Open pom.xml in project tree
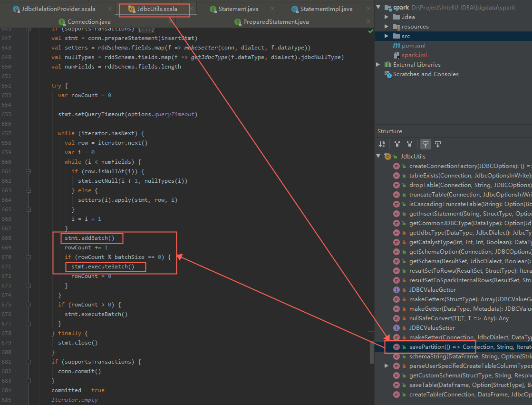The width and height of the screenshot is (532, 405). (413, 46)
